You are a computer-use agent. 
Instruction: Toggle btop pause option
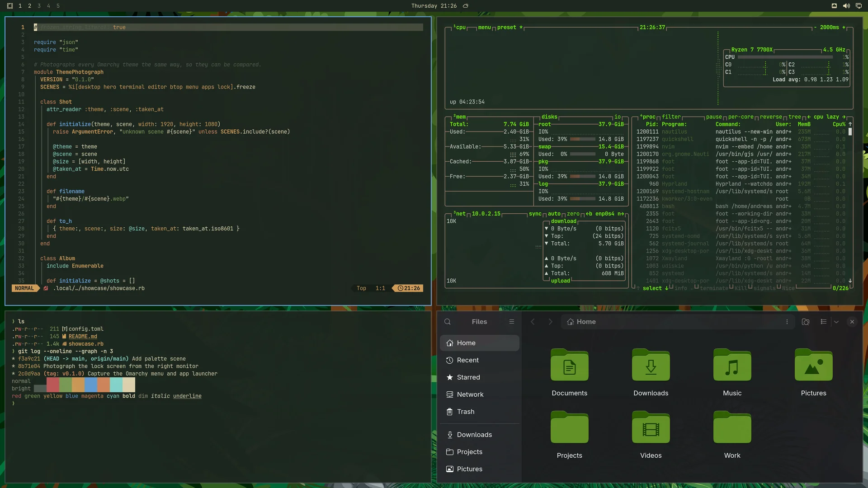(x=714, y=117)
